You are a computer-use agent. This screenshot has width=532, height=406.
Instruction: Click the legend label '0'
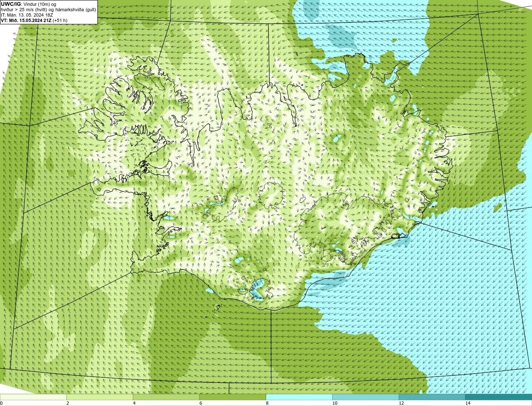(x=1, y=403)
